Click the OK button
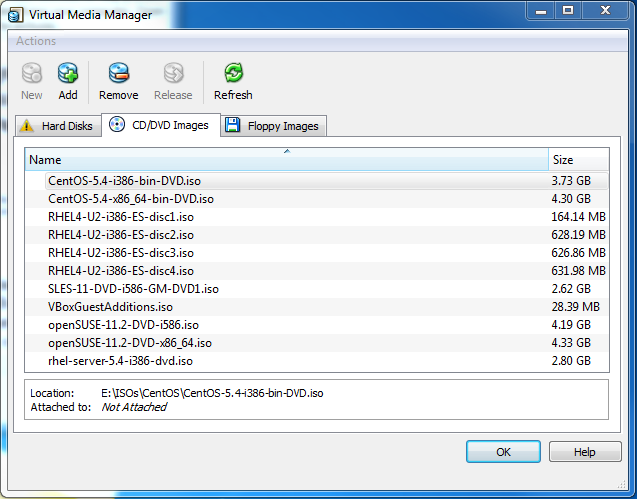 (x=503, y=452)
